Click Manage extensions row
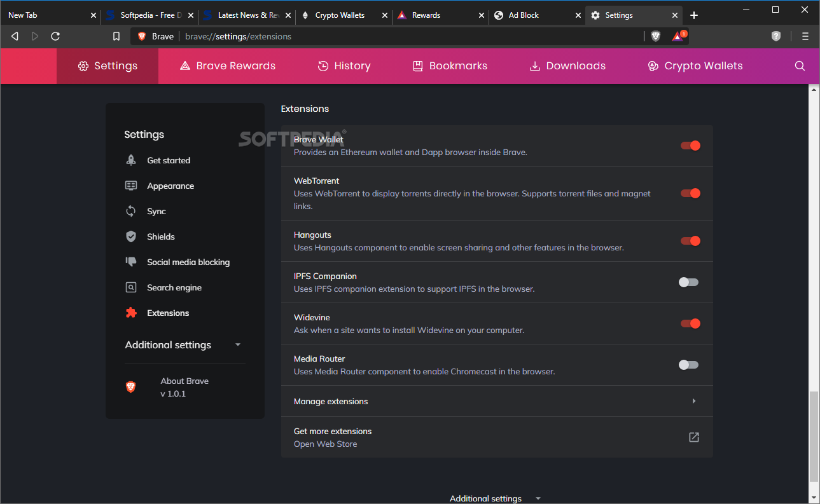This screenshot has height=504, width=820. [497, 401]
